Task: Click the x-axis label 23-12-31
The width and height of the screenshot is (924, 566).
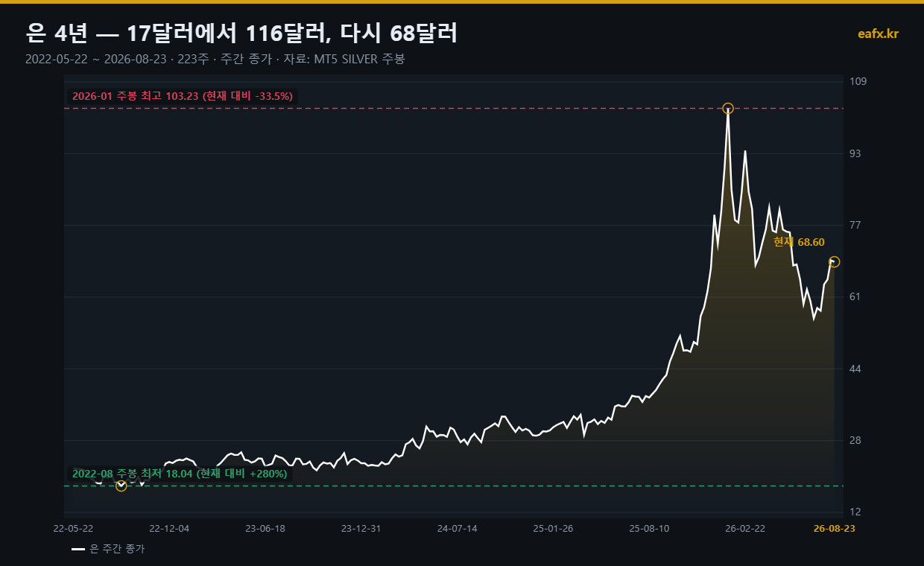Action: 361,528
